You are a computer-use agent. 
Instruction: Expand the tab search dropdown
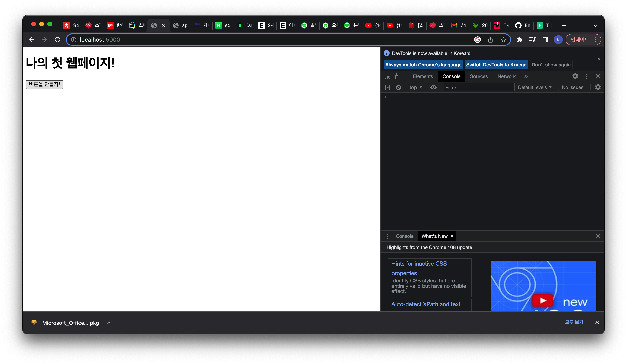595,25
